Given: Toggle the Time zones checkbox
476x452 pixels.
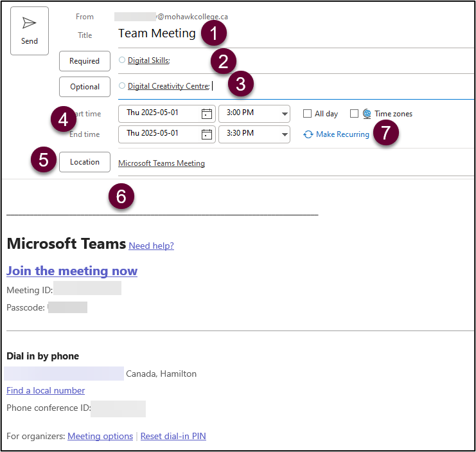Looking at the screenshot, I should tap(354, 114).
